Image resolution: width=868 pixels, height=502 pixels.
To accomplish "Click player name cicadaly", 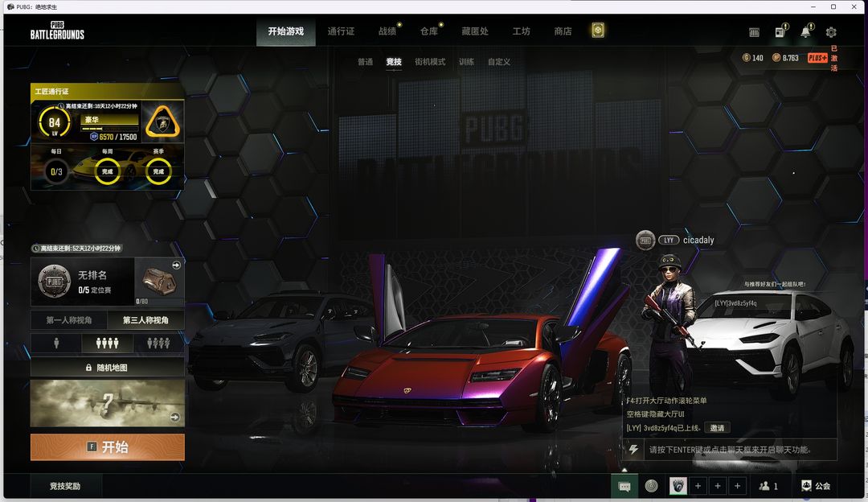I will [698, 240].
